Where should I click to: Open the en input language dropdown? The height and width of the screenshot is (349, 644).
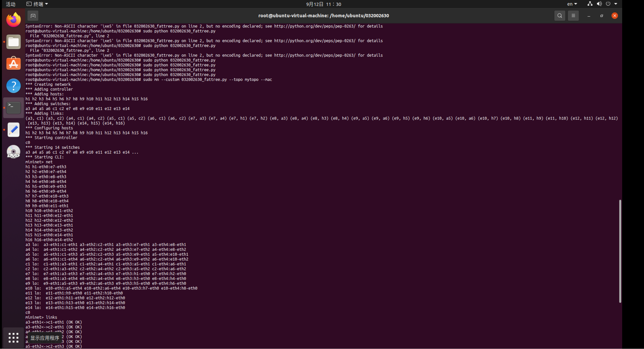click(x=572, y=4)
